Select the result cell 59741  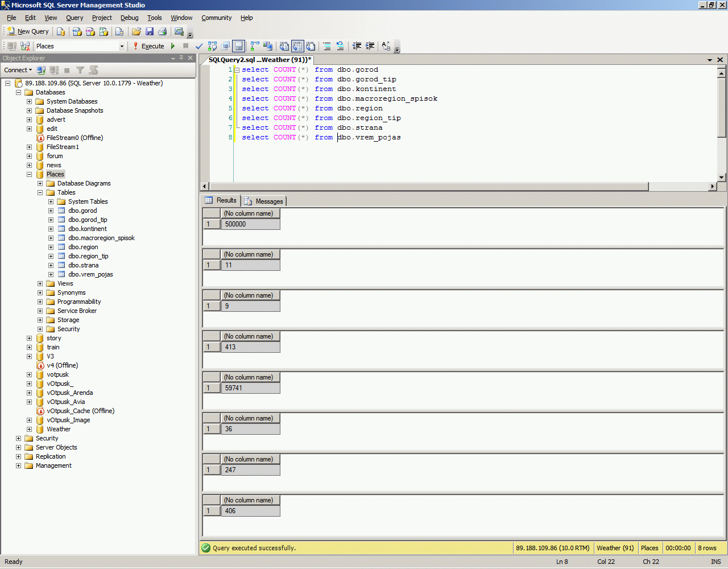(250, 388)
